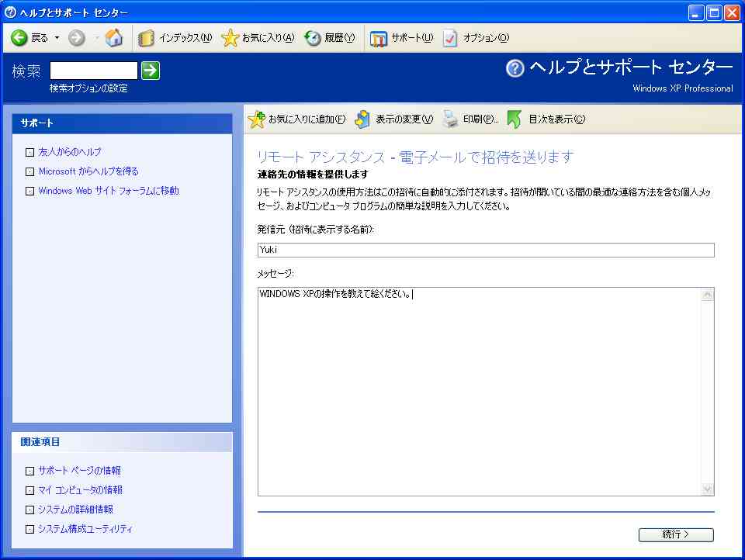Open Windows Web サイト フォーラムに移動 link

click(109, 191)
